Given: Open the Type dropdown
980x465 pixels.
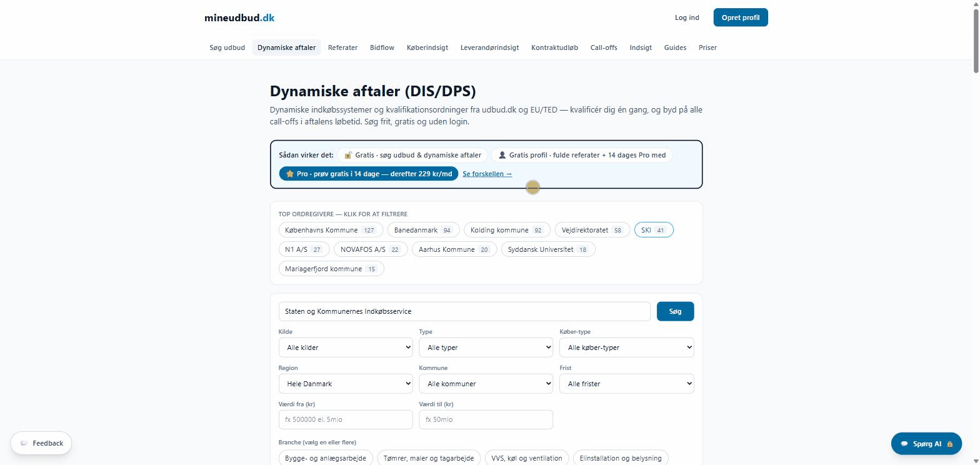Looking at the screenshot, I should 486,347.
